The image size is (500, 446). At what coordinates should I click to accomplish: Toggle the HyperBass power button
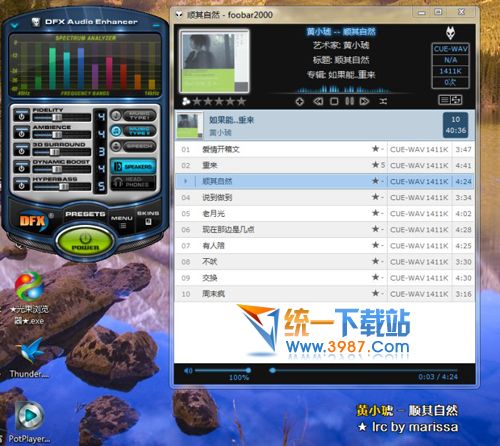point(22,184)
